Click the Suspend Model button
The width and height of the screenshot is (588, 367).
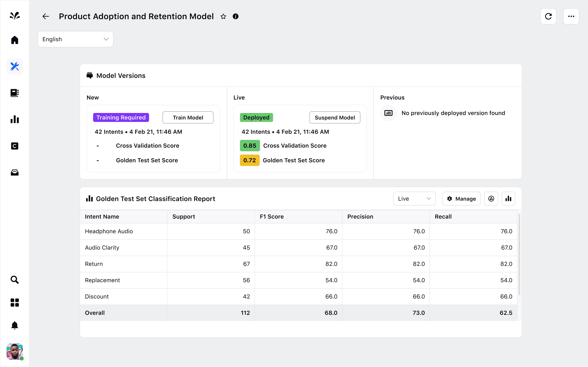pos(335,117)
